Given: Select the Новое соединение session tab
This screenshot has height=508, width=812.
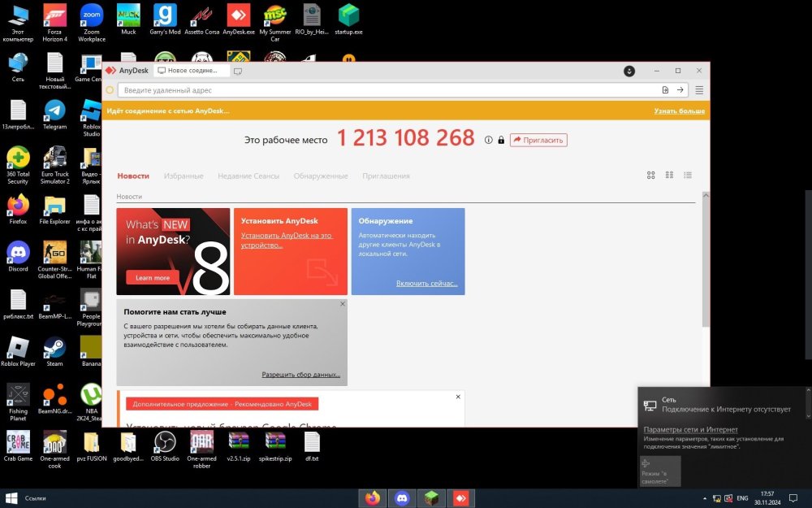Looking at the screenshot, I should click(x=192, y=71).
